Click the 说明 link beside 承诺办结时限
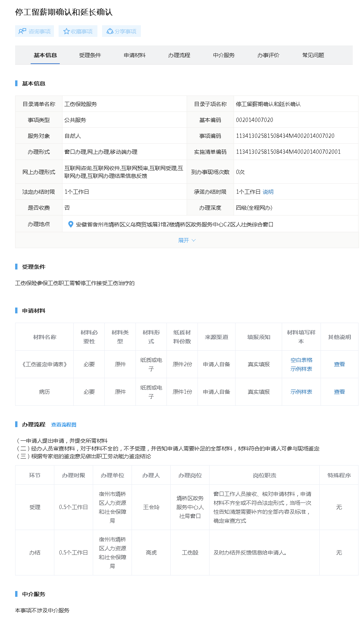The height and width of the screenshot is (624, 364). coord(268,192)
